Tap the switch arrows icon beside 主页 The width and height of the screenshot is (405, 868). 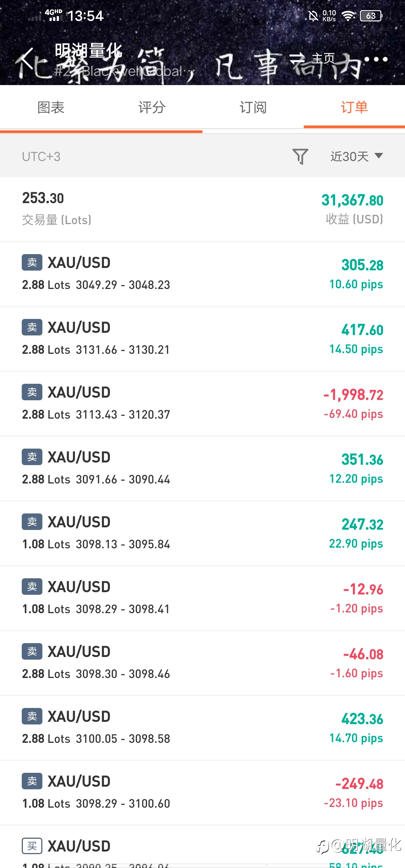(298, 58)
